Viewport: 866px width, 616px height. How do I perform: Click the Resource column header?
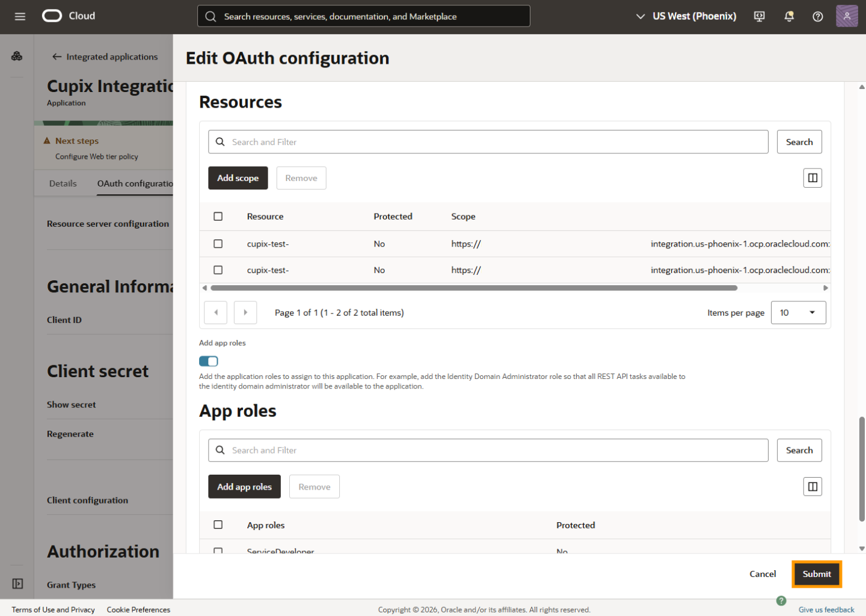[265, 217]
